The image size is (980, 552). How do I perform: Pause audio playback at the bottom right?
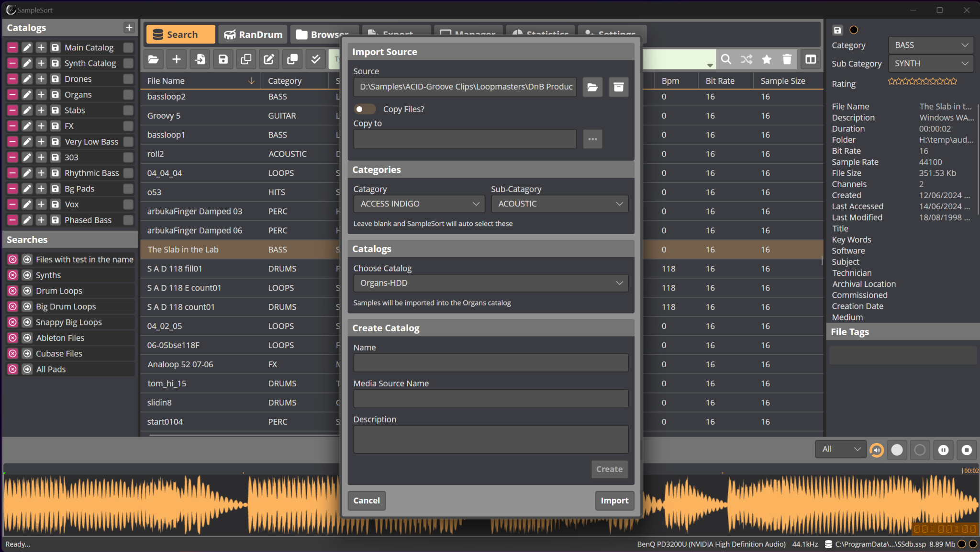coord(943,450)
